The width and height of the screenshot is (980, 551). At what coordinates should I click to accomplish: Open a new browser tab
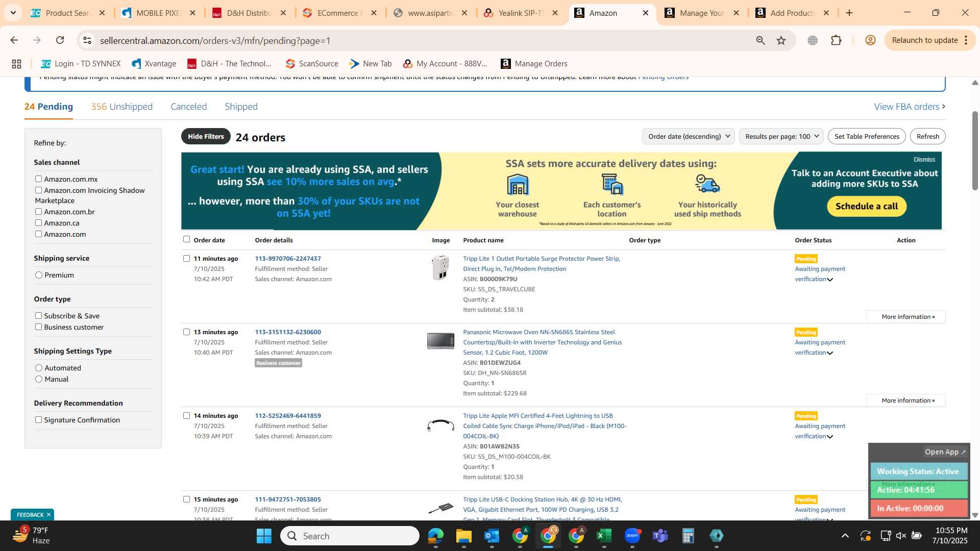tap(849, 13)
